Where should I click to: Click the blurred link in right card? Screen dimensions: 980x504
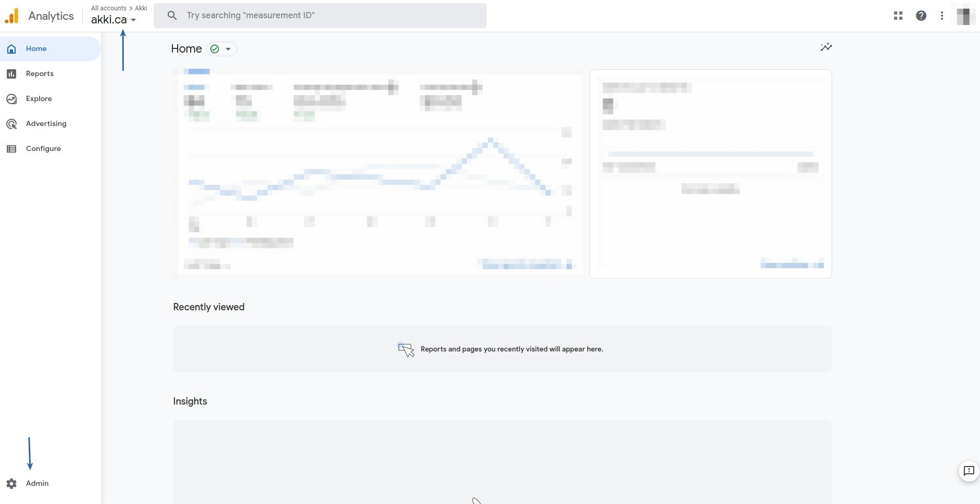click(x=791, y=264)
